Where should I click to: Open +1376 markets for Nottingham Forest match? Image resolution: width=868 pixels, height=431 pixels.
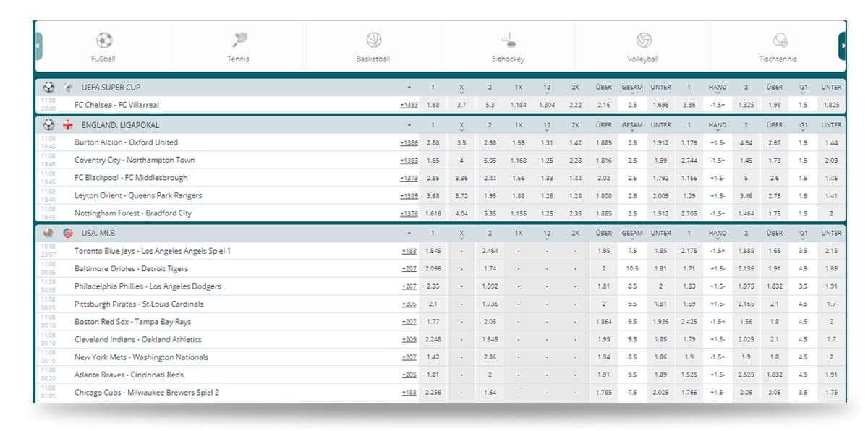[x=409, y=213]
